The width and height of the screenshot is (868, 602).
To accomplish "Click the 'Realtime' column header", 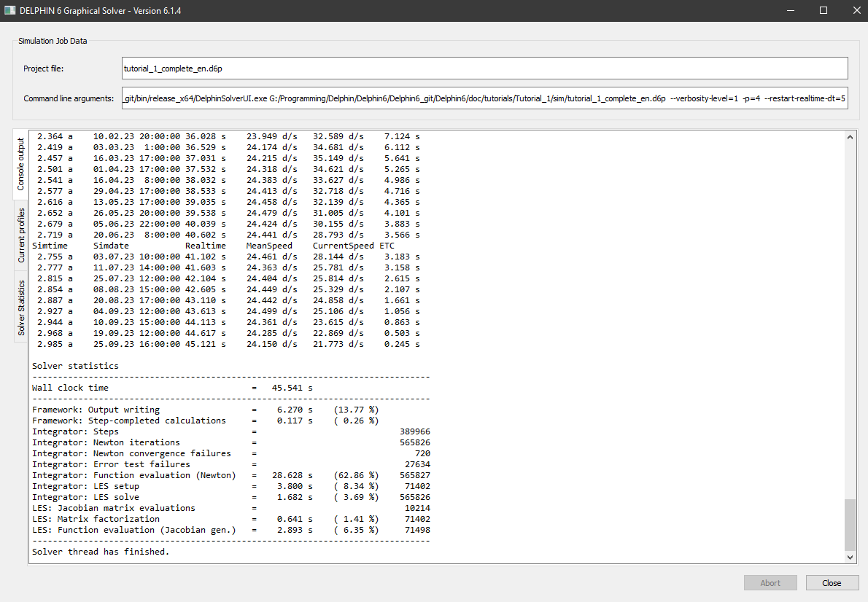I will coord(206,246).
